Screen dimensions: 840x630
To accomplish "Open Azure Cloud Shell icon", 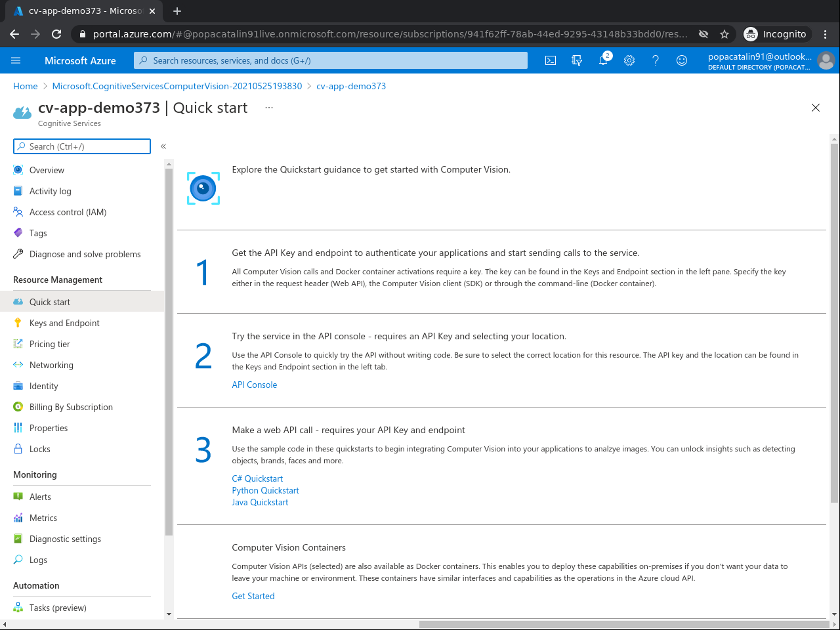I will (551, 60).
